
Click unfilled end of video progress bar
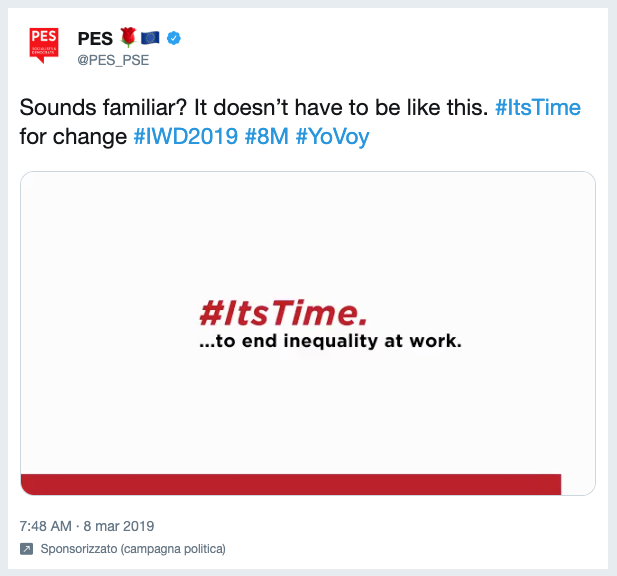[578, 484]
